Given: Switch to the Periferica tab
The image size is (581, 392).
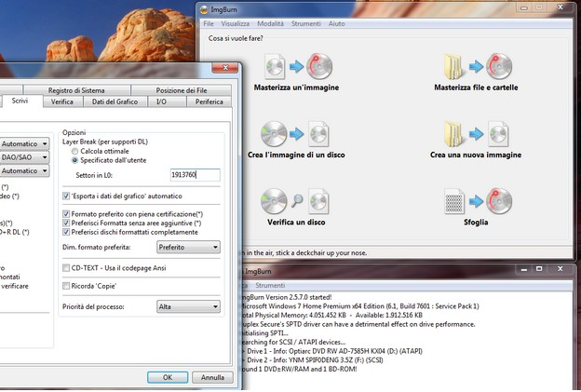Looking at the screenshot, I should click(x=209, y=101).
